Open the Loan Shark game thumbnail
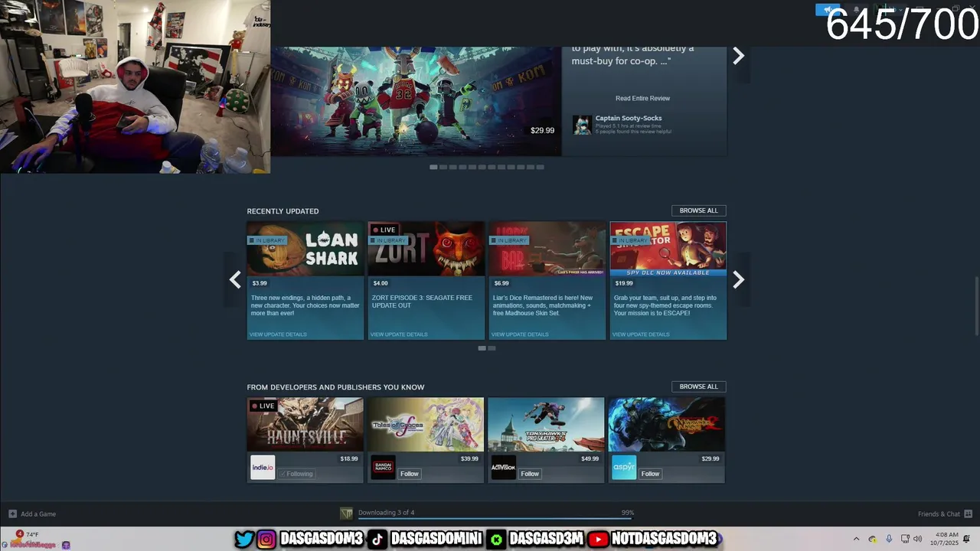This screenshot has width=980, height=551. [305, 249]
